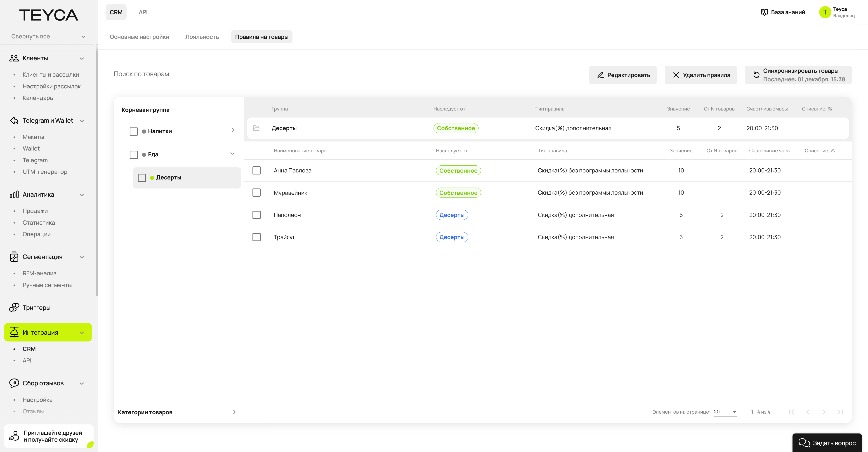Expand Категории товаров panel

click(x=234, y=412)
